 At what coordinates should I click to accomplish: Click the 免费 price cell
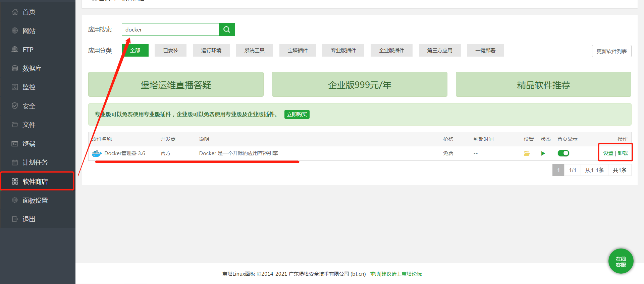(448, 153)
